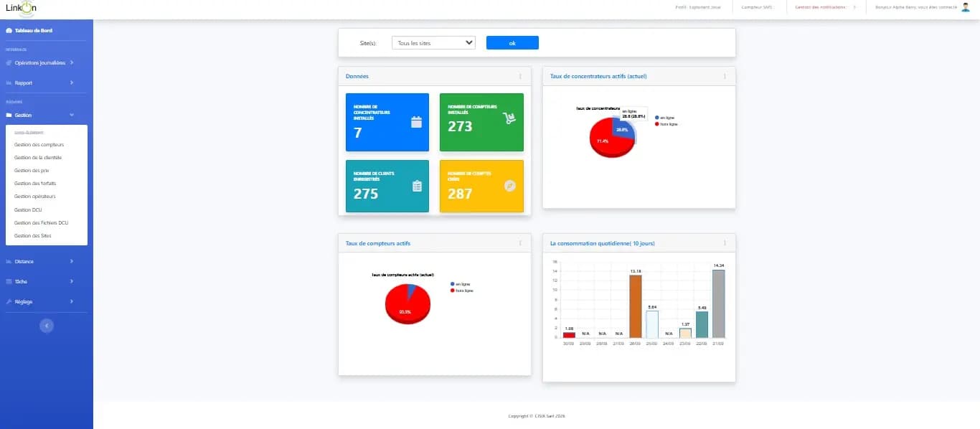Select the concentrateurs installés tile value 7
This screenshot has height=429, width=980.
[358, 133]
